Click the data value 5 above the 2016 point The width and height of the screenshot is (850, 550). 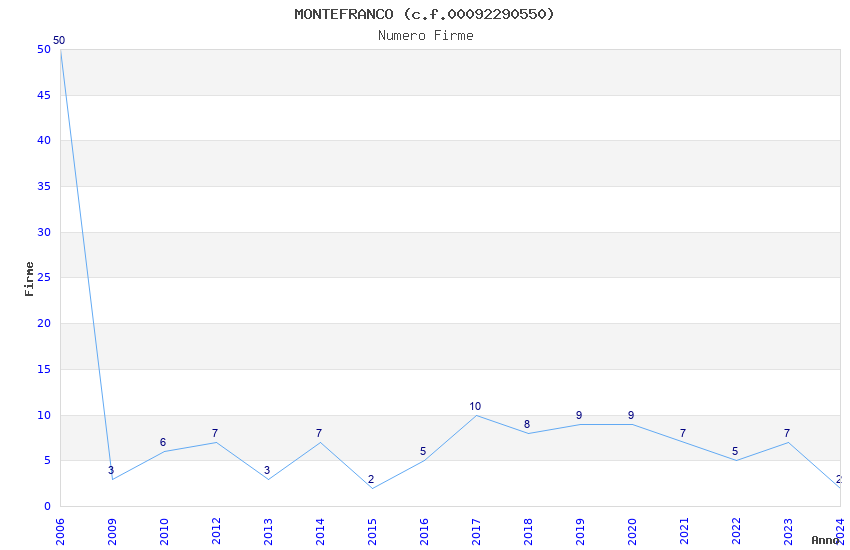coord(423,451)
